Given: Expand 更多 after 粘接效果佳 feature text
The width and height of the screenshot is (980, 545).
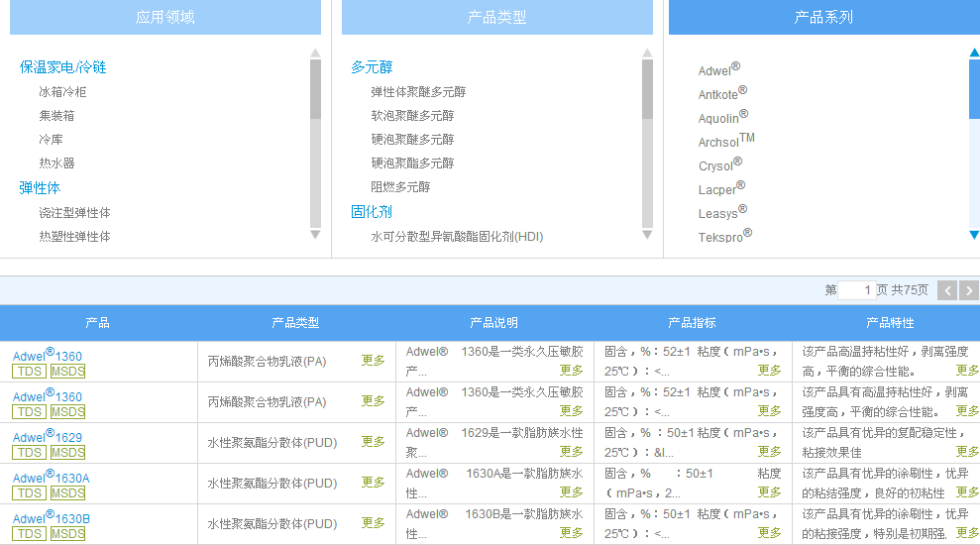Looking at the screenshot, I should tap(967, 452).
